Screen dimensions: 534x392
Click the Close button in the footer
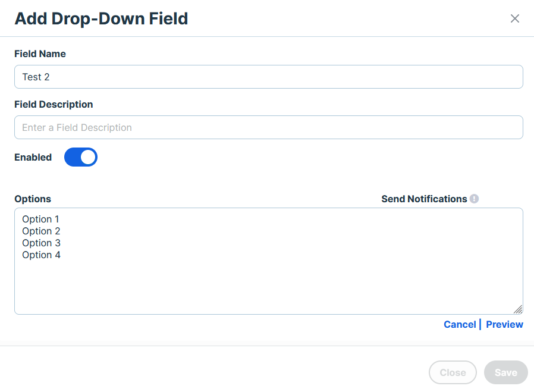453,372
